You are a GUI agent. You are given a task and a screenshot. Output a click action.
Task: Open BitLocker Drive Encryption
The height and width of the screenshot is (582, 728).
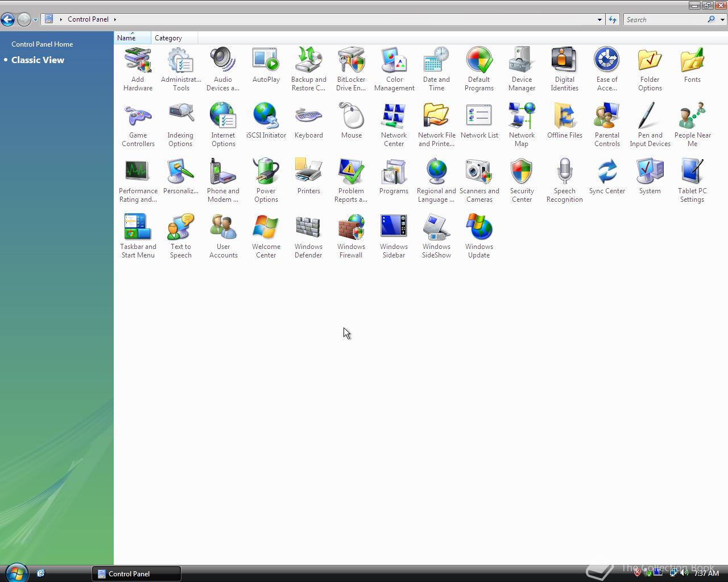pos(351,69)
